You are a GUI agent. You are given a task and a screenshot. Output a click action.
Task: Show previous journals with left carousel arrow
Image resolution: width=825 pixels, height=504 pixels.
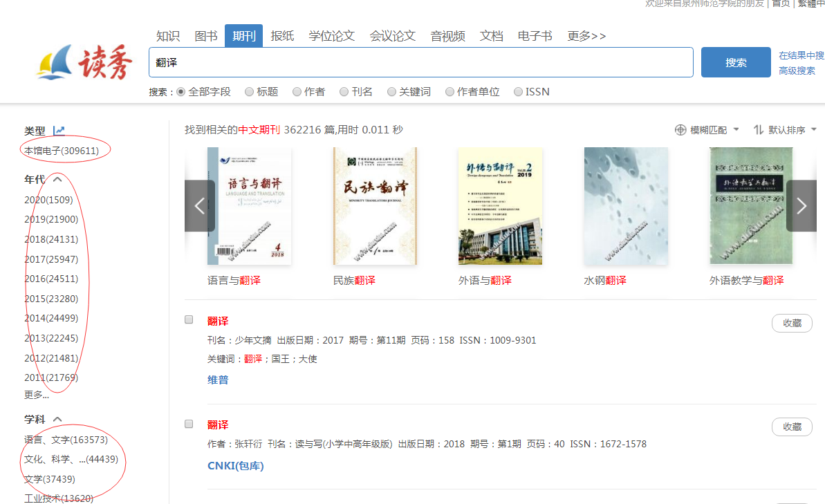199,206
